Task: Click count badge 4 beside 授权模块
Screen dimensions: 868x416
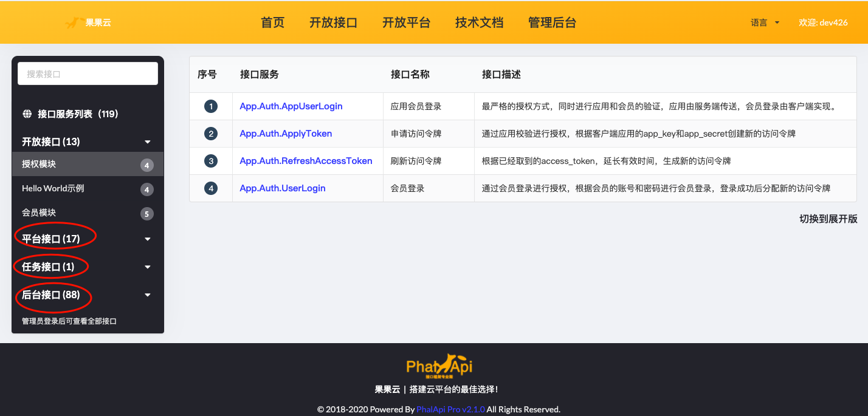Action: pos(146,165)
